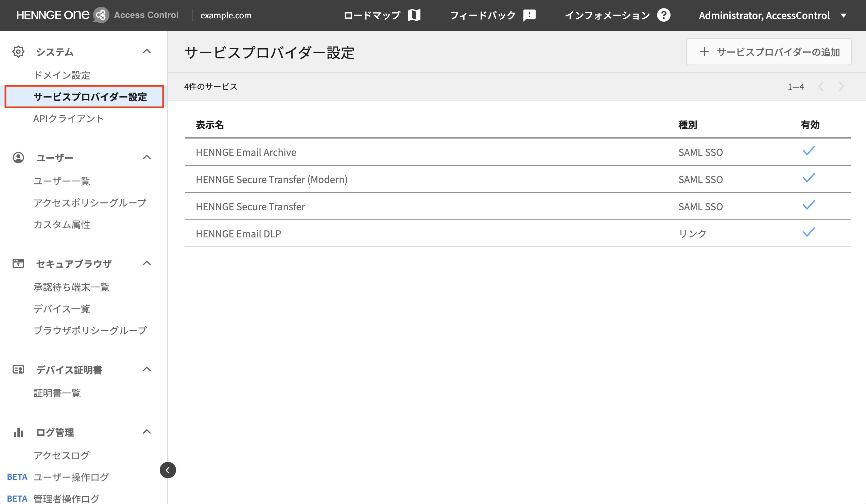Click the システム section heading

coord(55,52)
